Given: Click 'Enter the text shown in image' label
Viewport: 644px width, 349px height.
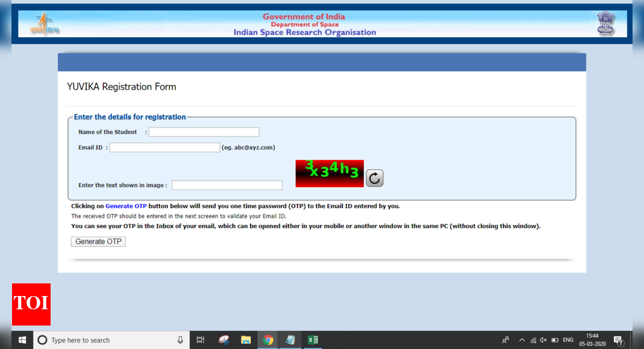Looking at the screenshot, I should click(122, 185).
